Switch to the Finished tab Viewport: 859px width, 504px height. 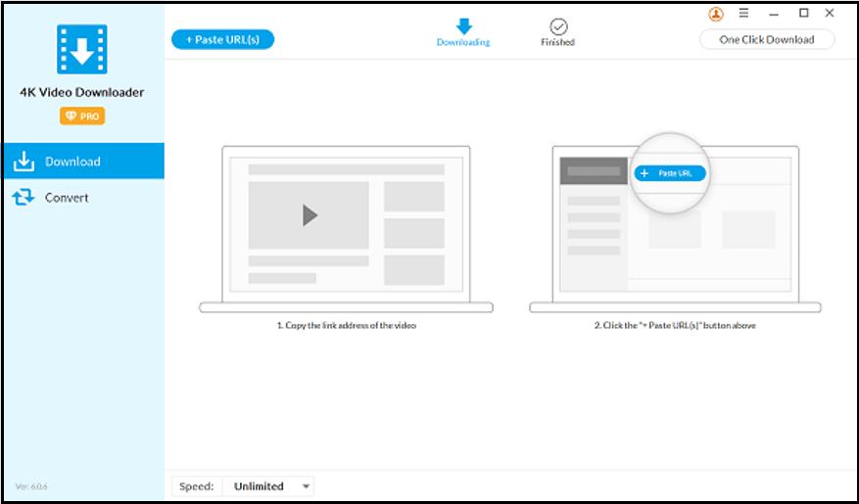point(557,33)
